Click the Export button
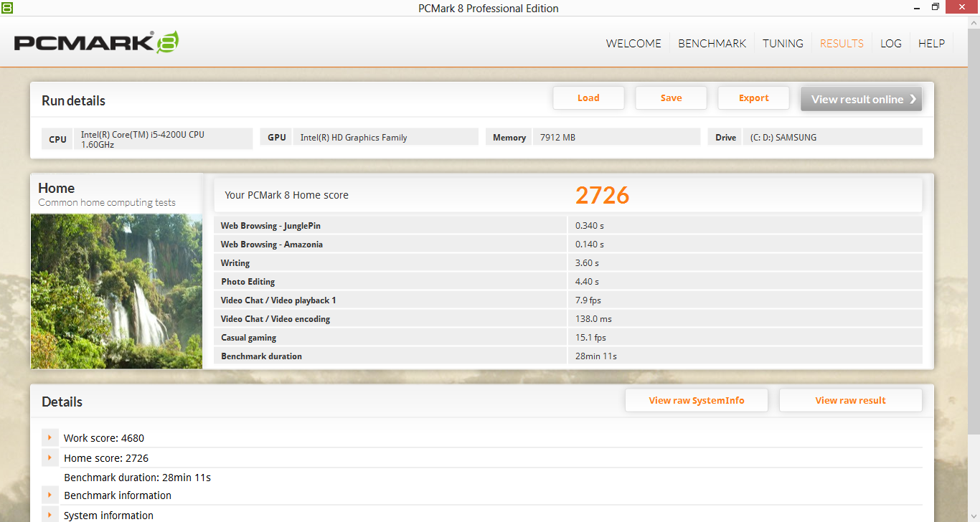This screenshot has height=522, width=980. 753,98
